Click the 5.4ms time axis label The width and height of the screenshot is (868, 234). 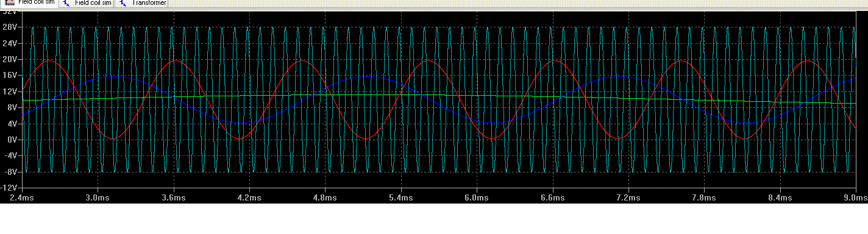pos(400,198)
